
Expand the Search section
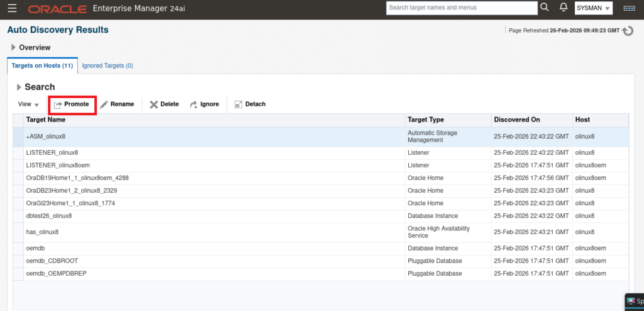(19, 88)
